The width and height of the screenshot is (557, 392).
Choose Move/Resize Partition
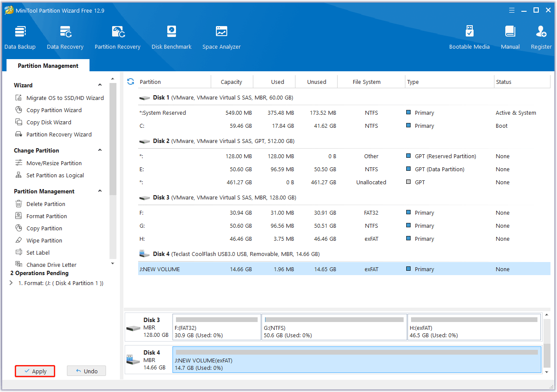48,163
